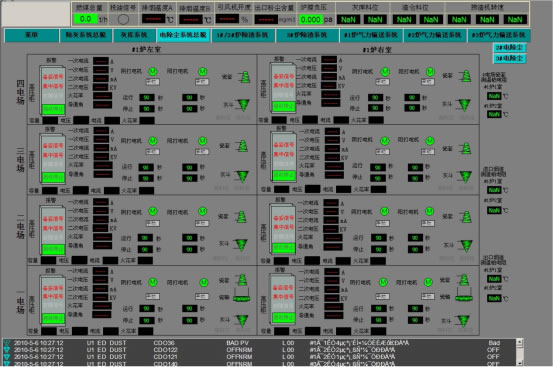Open the 菜单 menu button
This screenshot has width=553, height=367.
point(31,35)
